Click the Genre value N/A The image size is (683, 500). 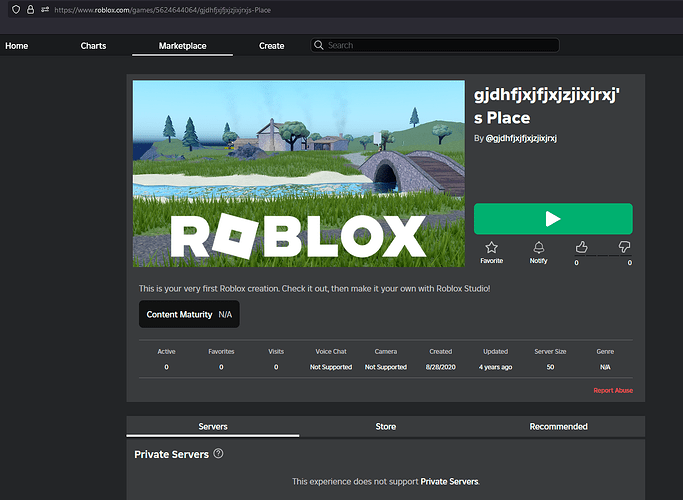click(x=605, y=367)
